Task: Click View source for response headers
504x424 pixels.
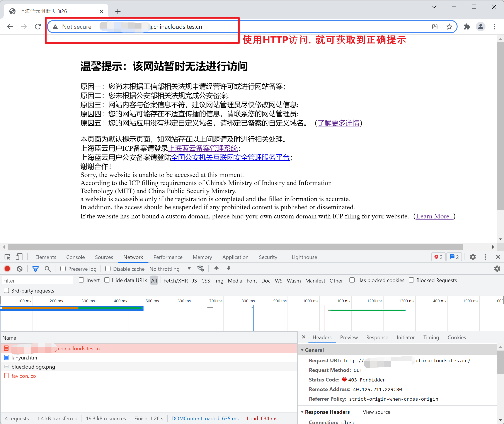Action: (376, 412)
